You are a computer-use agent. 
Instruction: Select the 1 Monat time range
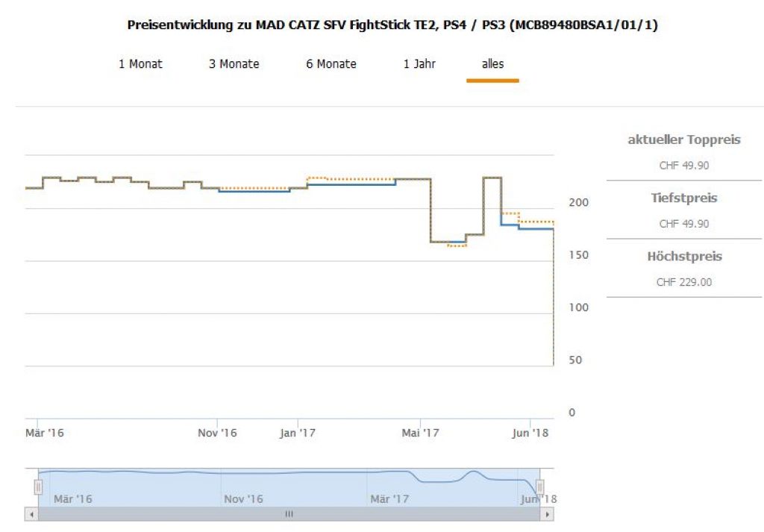point(140,64)
